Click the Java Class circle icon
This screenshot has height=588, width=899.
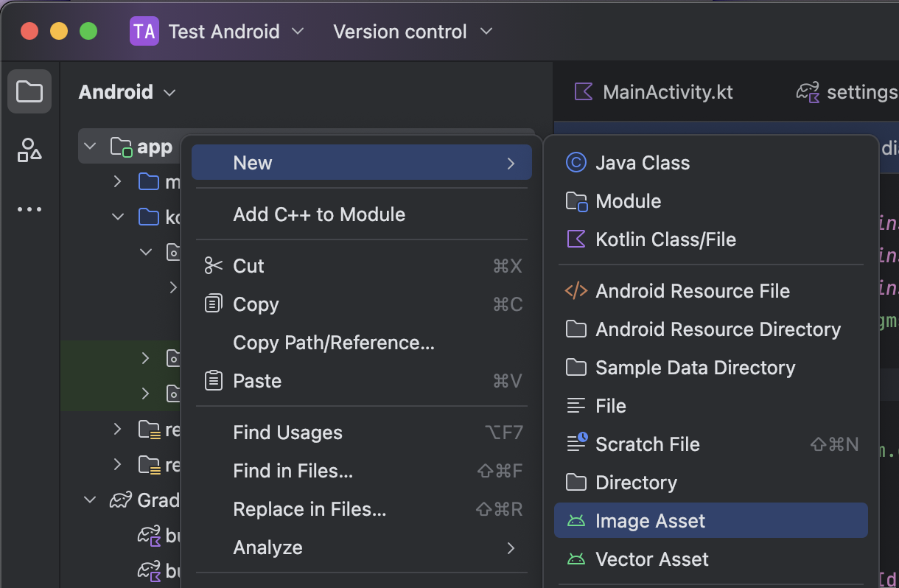coord(576,163)
